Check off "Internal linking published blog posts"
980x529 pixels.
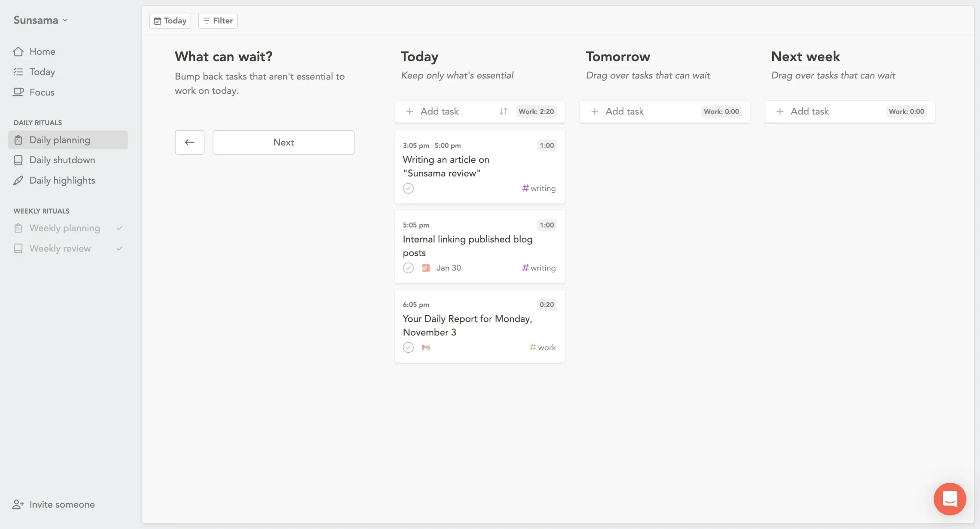tap(408, 268)
